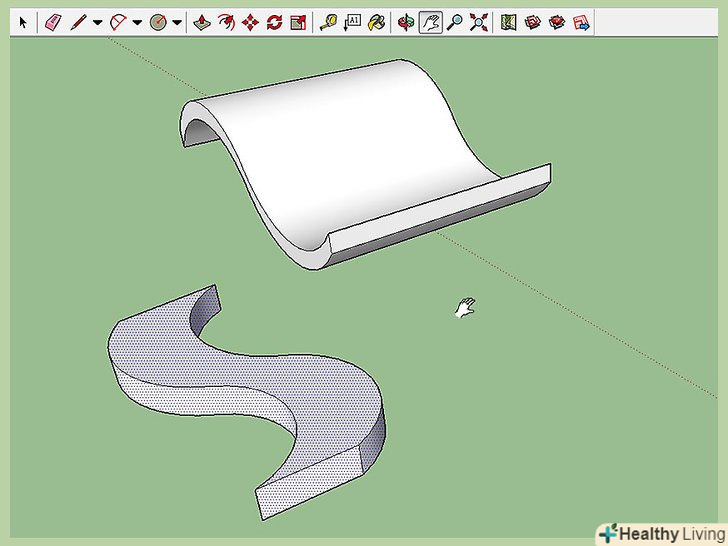Choose the Rotate tool

[x=274, y=22]
